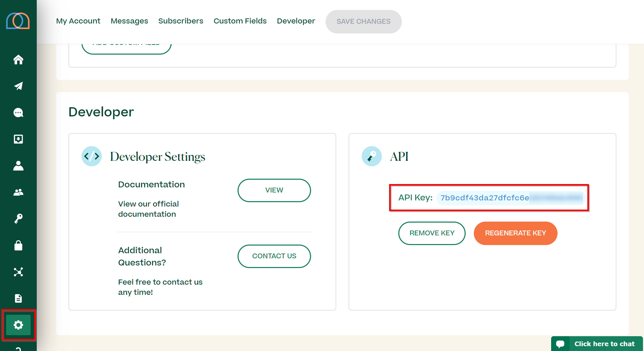Open the document page icon

pos(18,298)
